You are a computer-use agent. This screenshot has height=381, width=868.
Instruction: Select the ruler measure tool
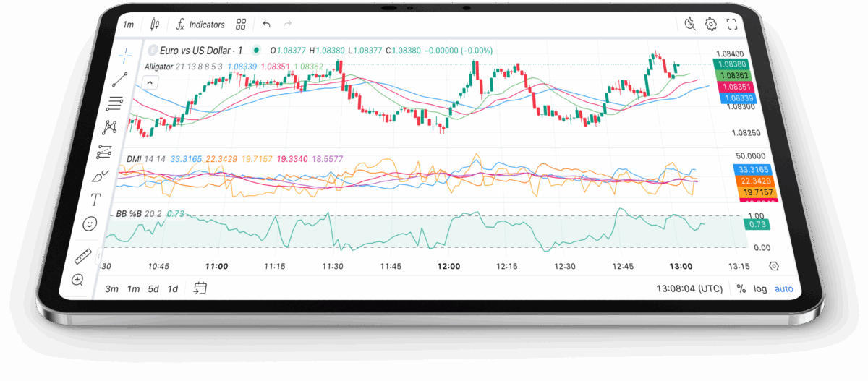point(82,256)
